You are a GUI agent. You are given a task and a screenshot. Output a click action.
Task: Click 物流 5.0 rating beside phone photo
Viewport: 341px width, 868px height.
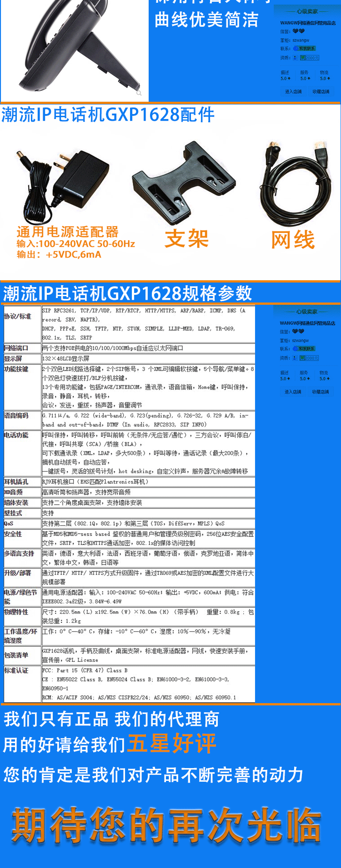(325, 75)
